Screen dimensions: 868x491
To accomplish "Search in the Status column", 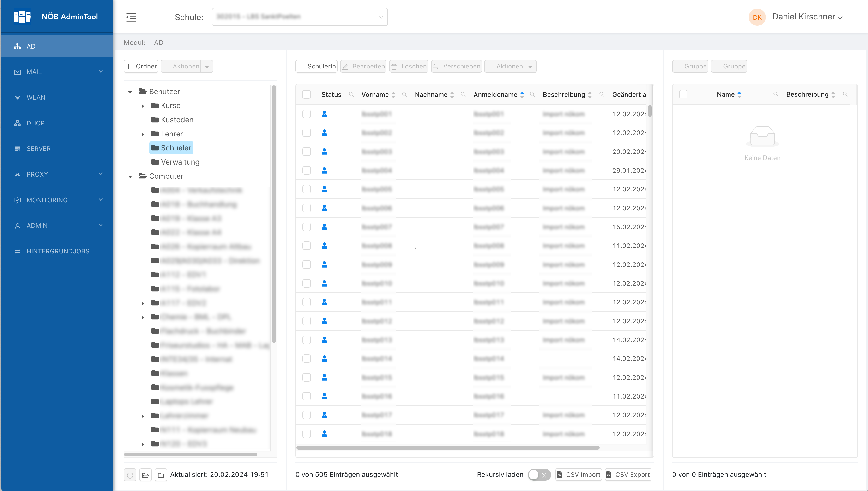I will click(351, 94).
